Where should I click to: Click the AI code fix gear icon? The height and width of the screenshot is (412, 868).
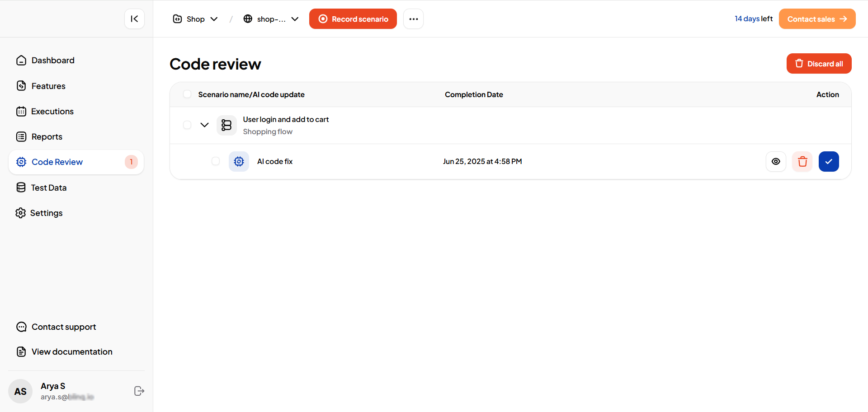point(239,162)
